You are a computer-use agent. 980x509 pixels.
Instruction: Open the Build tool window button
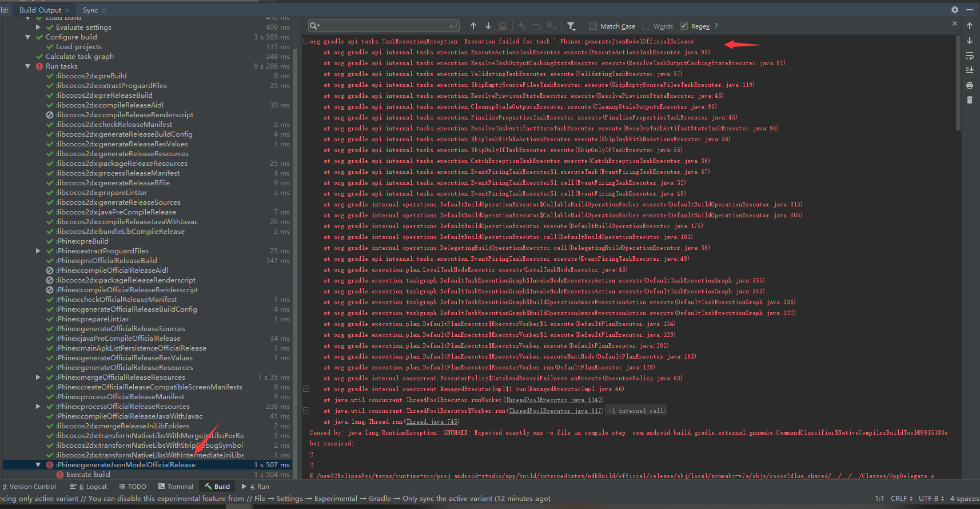pyautogui.click(x=217, y=487)
